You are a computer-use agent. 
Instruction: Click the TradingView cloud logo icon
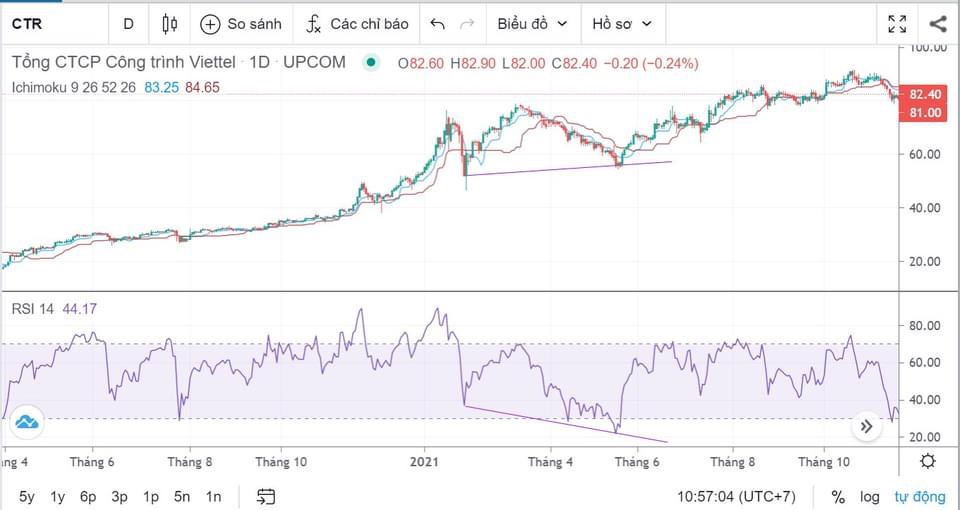pyautogui.click(x=26, y=422)
